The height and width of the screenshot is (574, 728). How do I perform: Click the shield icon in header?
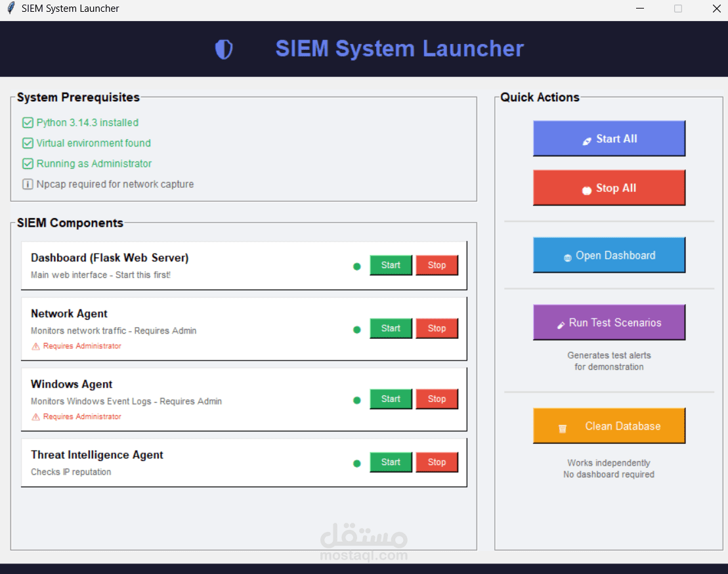tap(224, 49)
